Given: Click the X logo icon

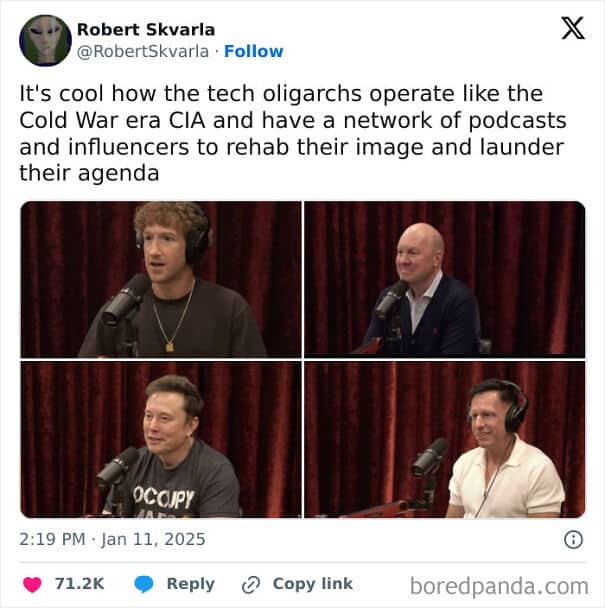Looking at the screenshot, I should tap(573, 28).
